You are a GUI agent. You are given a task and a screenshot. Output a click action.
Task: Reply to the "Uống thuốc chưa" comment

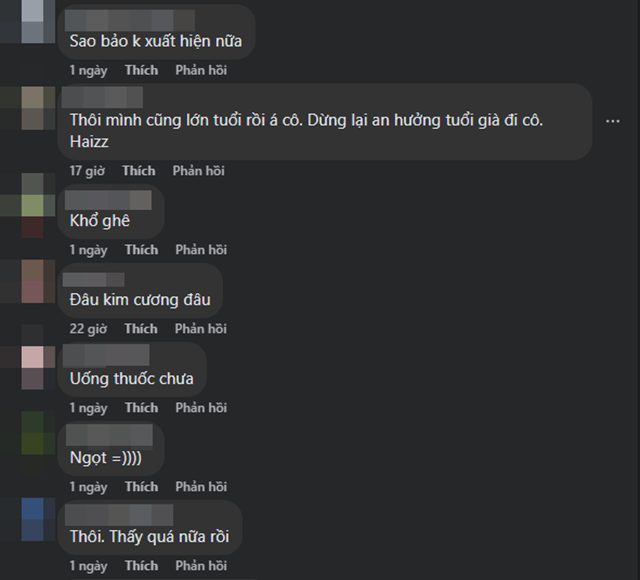tap(201, 408)
